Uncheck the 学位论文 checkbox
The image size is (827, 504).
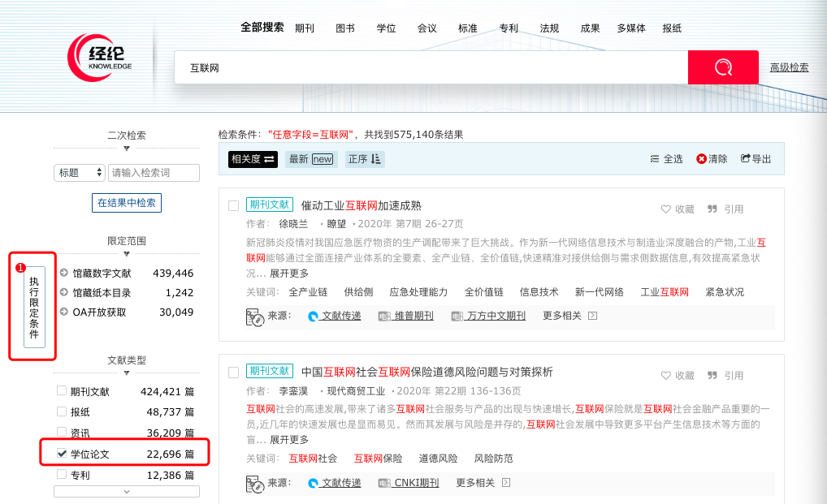click(62, 453)
